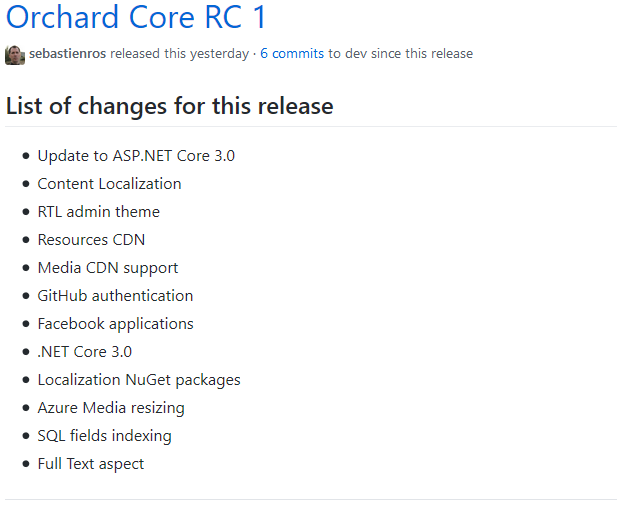Click '.NET Core 3.0' list item
This screenshot has height=508, width=628.
tap(85, 352)
